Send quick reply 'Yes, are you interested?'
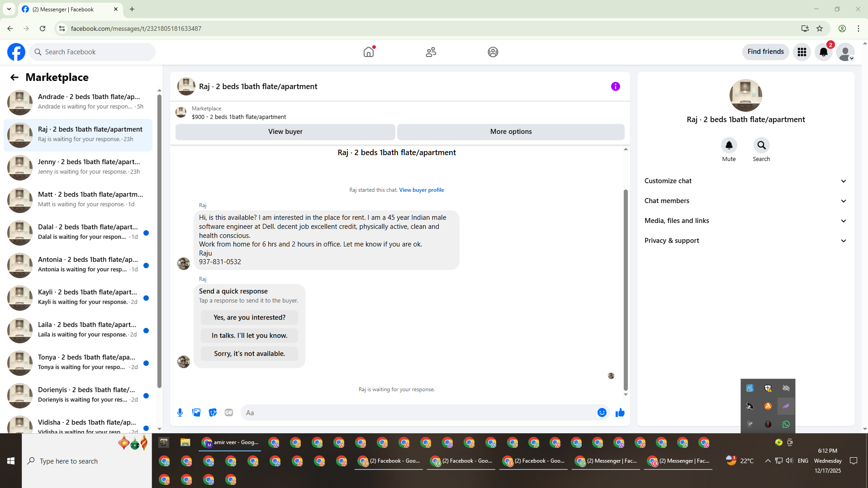Screen dimensions: 868x488 click(249, 317)
